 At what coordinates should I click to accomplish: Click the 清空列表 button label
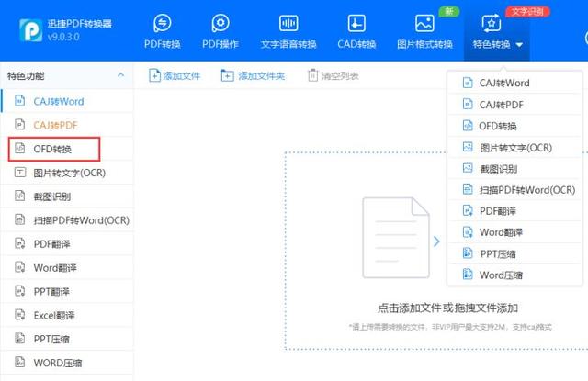pos(340,76)
